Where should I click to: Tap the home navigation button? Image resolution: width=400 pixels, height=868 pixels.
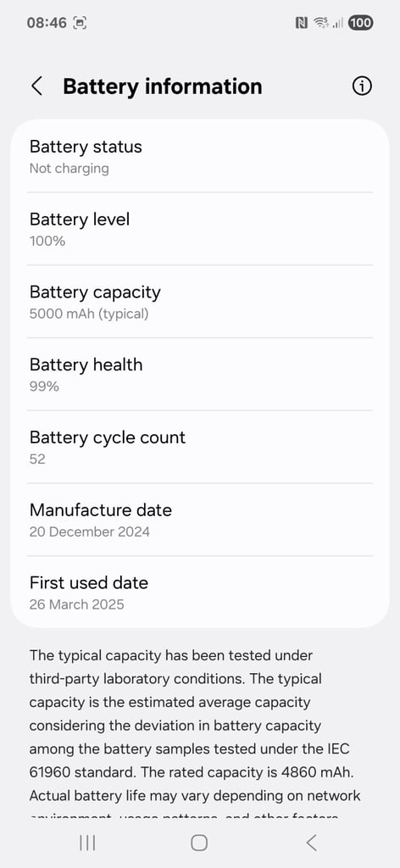[199, 843]
